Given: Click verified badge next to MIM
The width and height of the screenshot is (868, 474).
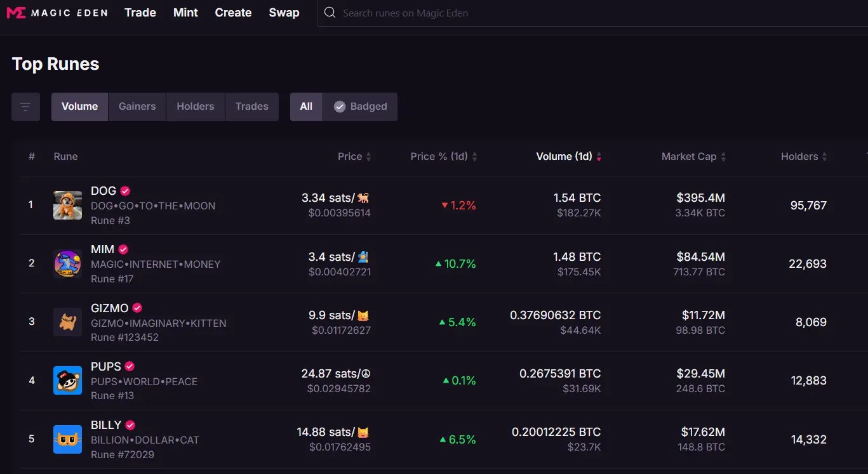Looking at the screenshot, I should coord(123,249).
